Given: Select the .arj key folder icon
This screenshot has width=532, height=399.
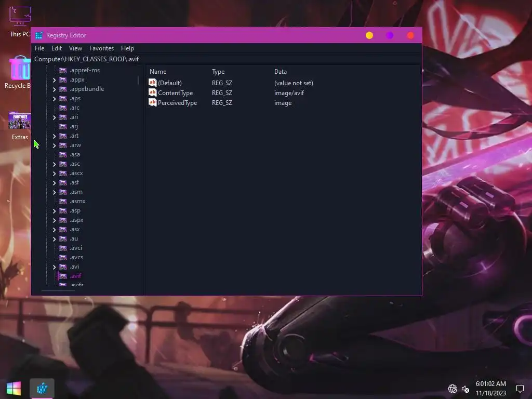Looking at the screenshot, I should pyautogui.click(x=63, y=127).
